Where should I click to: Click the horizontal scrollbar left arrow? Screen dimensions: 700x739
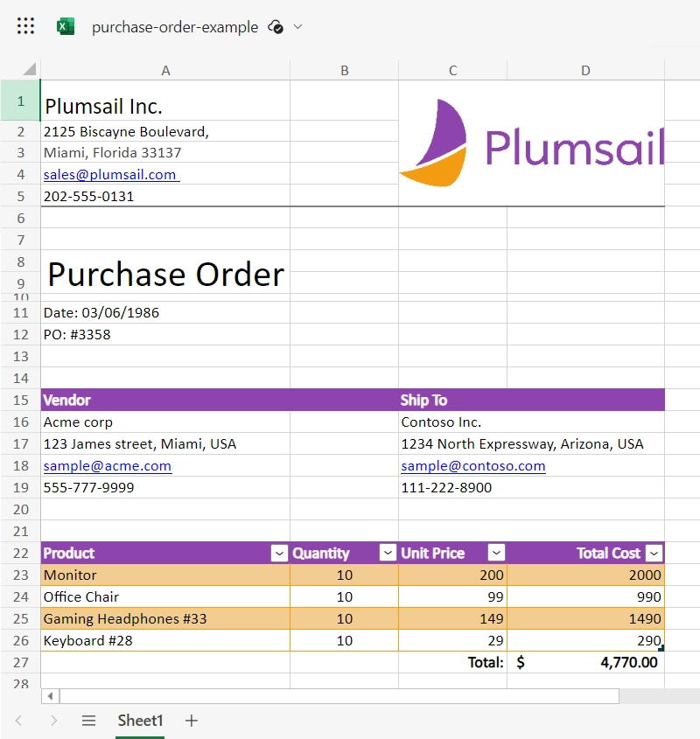51,695
